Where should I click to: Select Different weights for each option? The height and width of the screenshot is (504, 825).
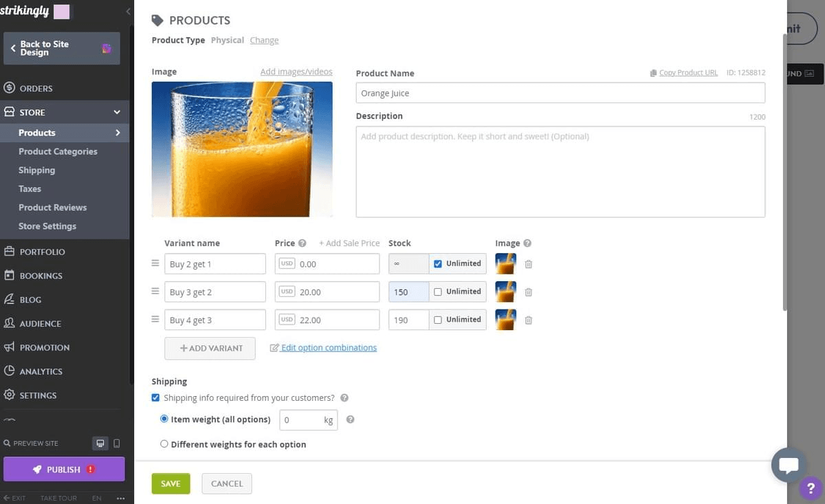pos(164,444)
